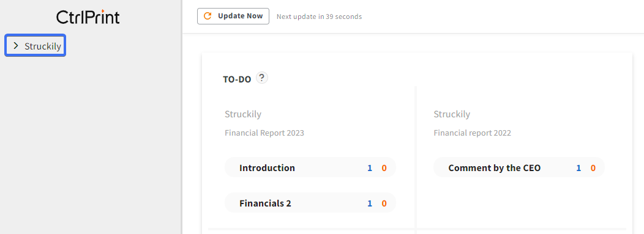Open the Financial report 2022 project title
This screenshot has height=234, width=644.
coord(473,133)
